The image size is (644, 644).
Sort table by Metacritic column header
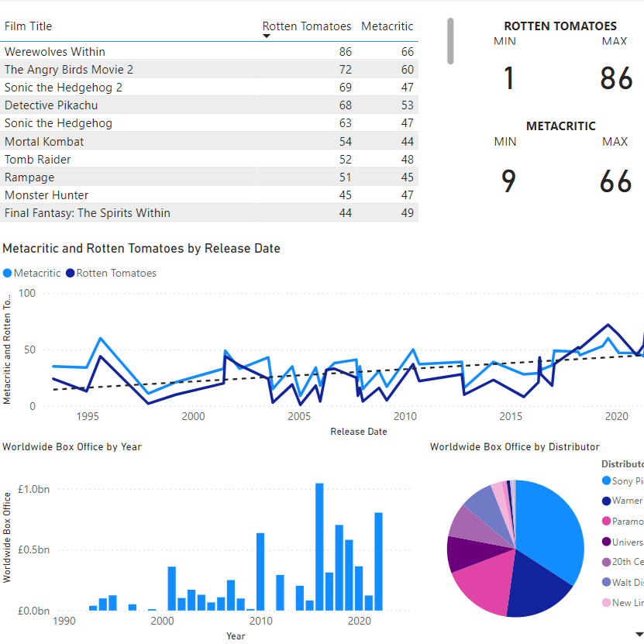tap(387, 26)
